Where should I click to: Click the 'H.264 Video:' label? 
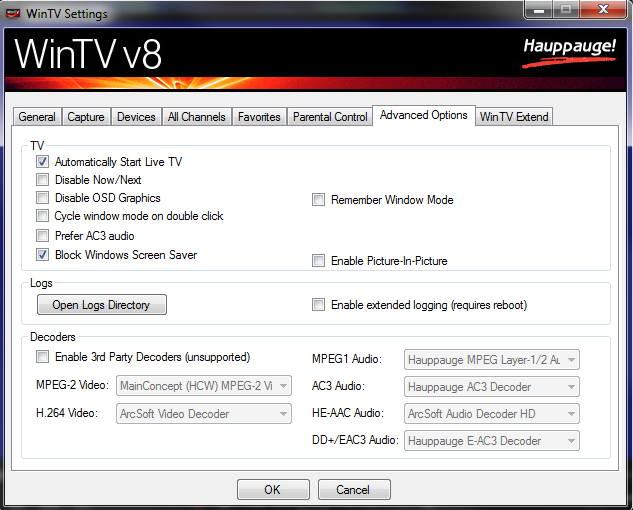tap(67, 413)
